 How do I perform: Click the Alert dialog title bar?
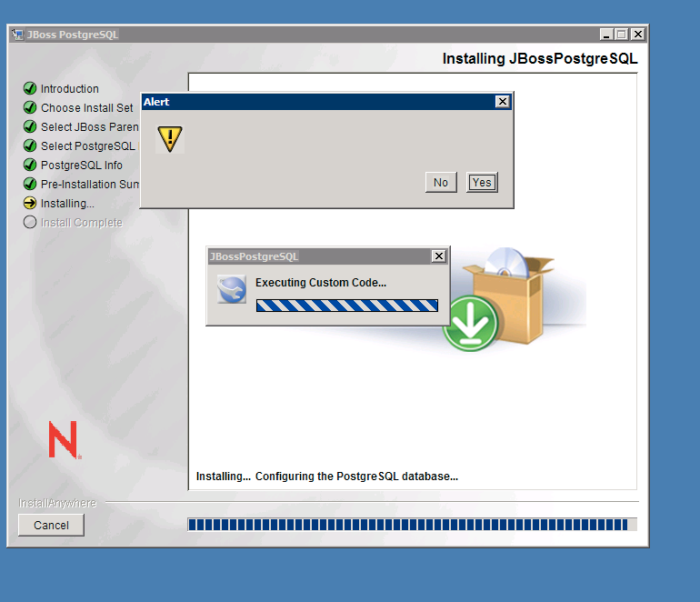326,102
